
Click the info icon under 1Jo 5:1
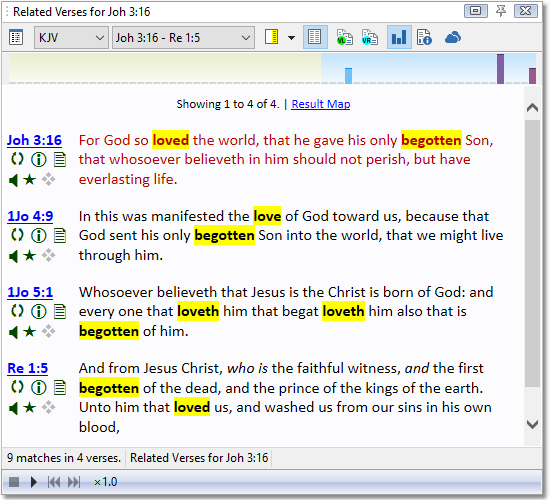click(39, 312)
